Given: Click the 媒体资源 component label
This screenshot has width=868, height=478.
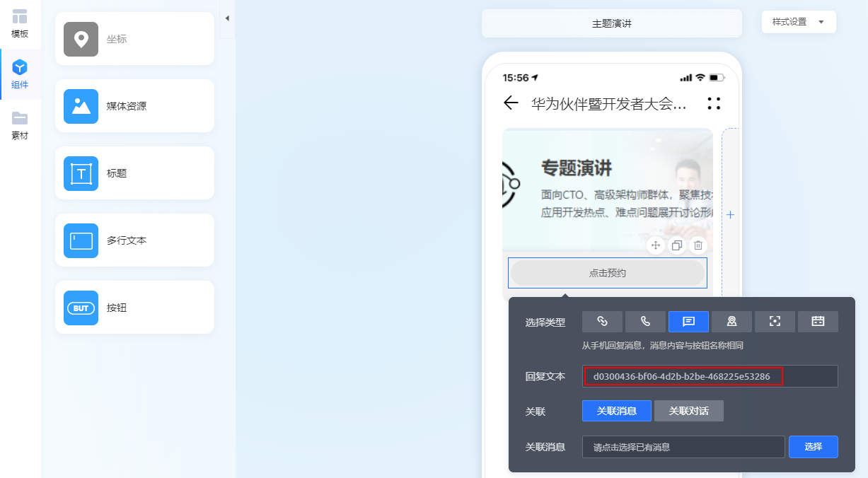Looking at the screenshot, I should point(127,106).
